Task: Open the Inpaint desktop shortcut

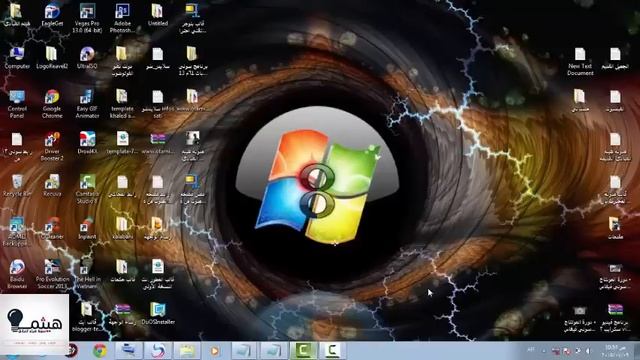Action: (87, 228)
